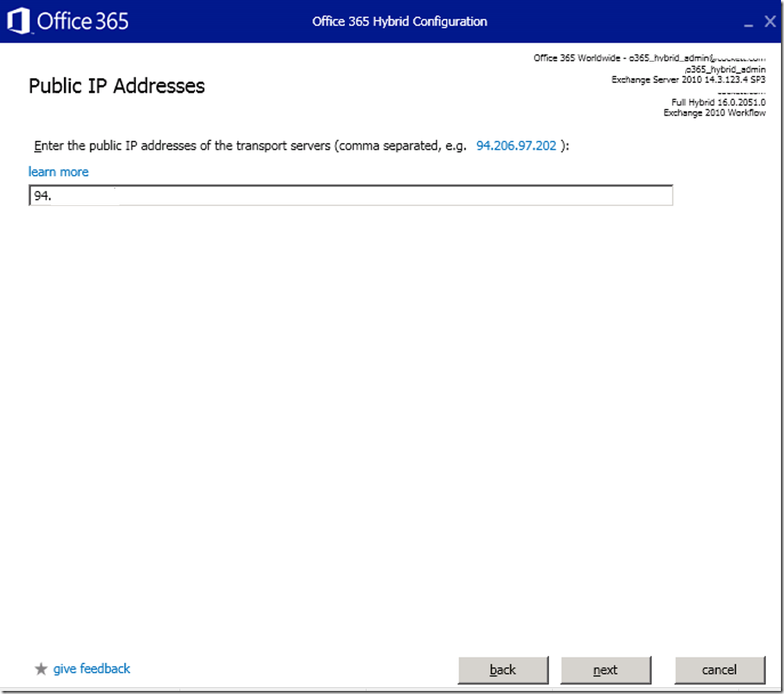784x694 pixels.
Task: Click the Exchange Server 2010 14.3.123.4 SP3 text
Action: 688,80
